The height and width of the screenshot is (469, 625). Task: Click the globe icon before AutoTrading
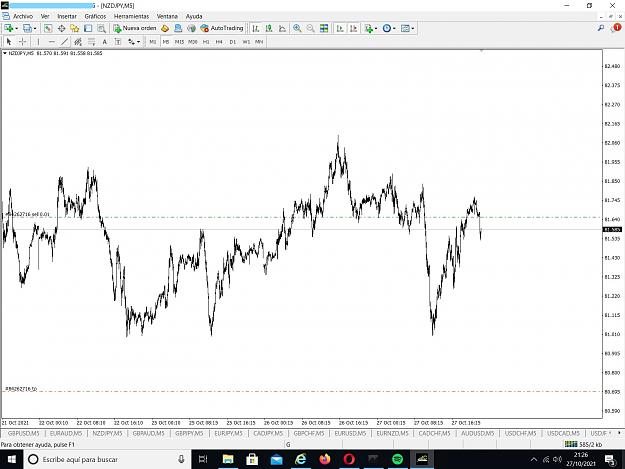[x=192, y=28]
